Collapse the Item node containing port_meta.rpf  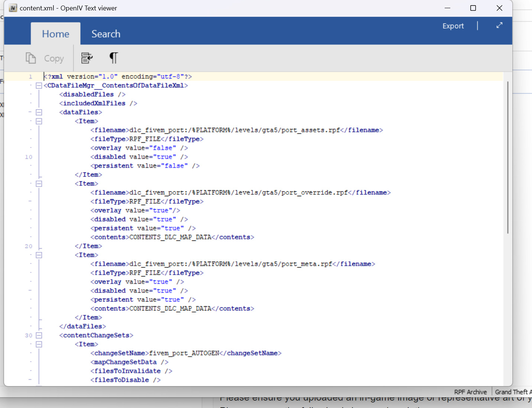39,255
